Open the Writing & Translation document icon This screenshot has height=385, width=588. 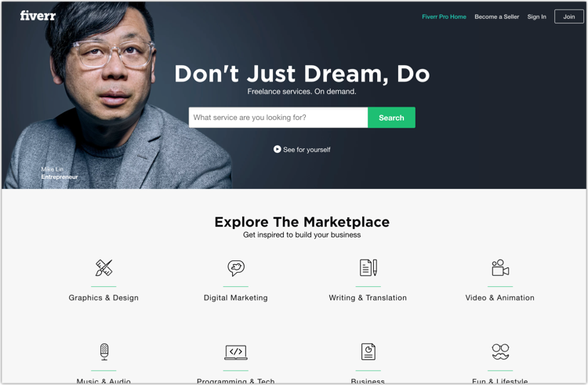click(368, 267)
